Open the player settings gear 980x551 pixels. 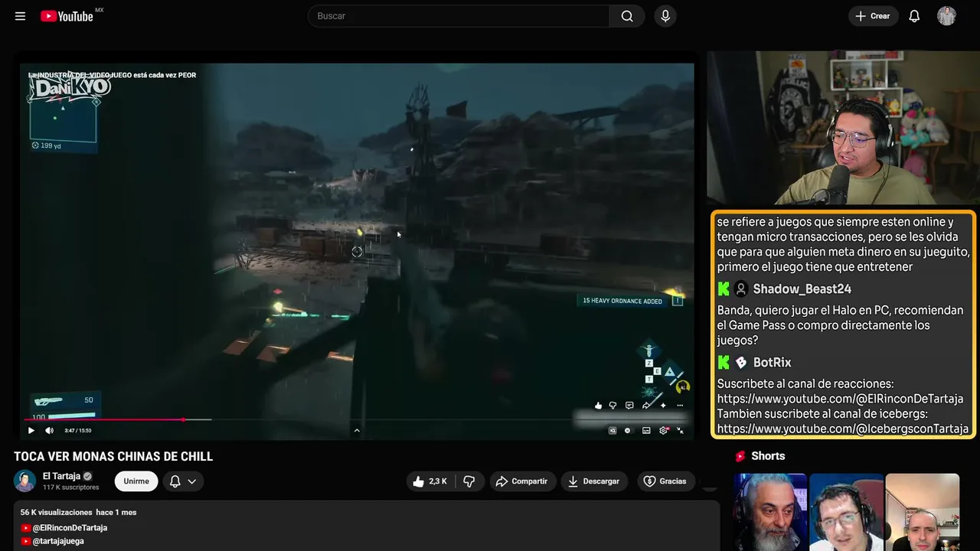664,431
